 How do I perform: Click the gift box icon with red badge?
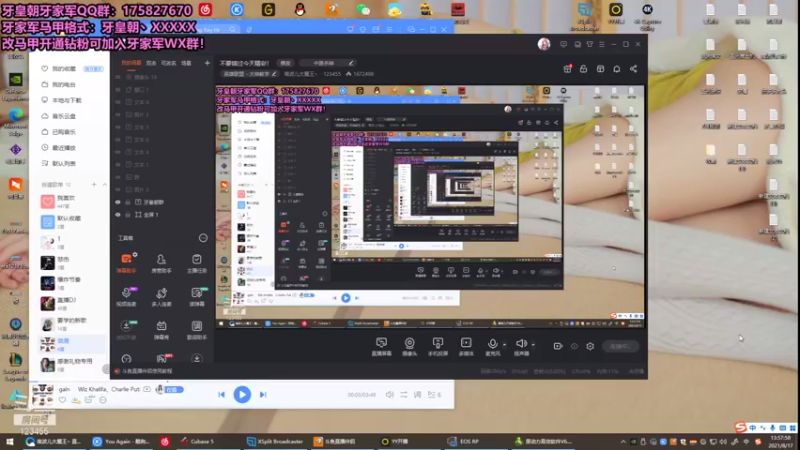point(567,69)
